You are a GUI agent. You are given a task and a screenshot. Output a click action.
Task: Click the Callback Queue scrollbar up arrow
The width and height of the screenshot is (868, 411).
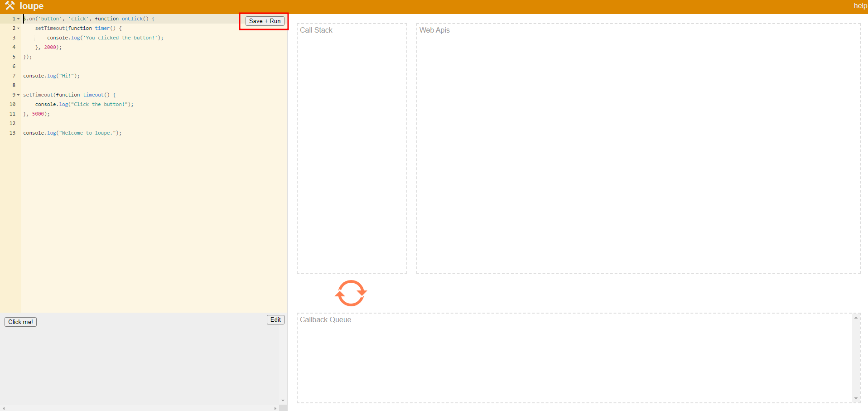pyautogui.click(x=856, y=318)
